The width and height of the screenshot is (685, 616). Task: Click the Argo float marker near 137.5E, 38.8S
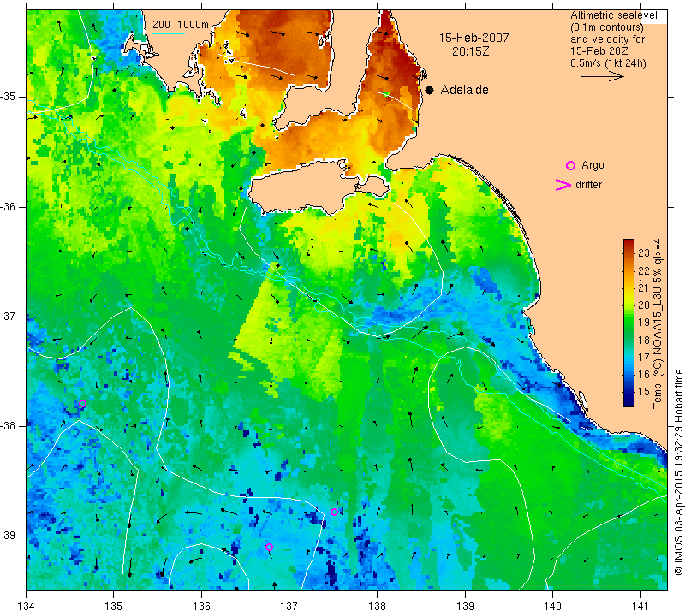(334, 512)
